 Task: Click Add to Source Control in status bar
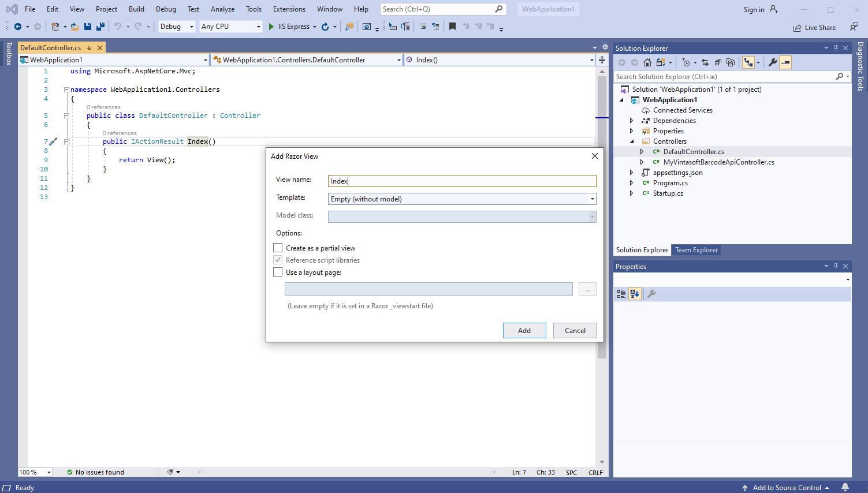pos(788,488)
